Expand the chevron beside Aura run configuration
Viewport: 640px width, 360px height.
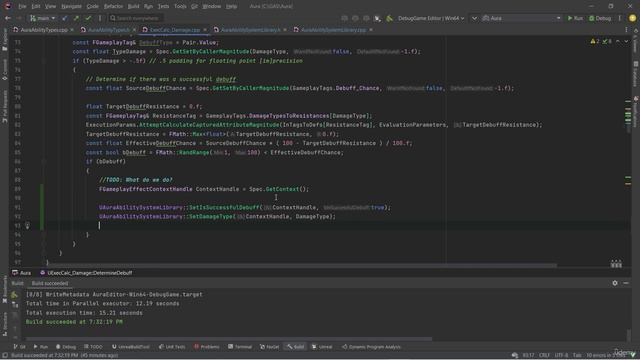[x=474, y=18]
